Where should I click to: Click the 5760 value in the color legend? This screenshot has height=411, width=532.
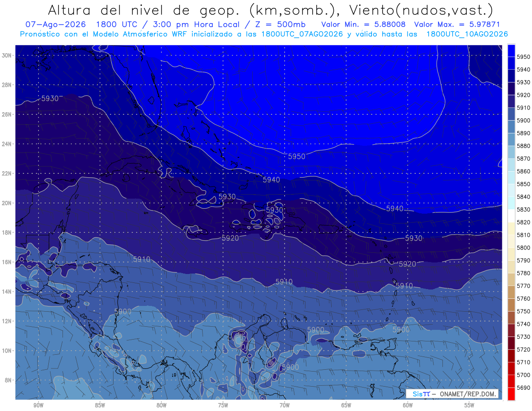(523, 298)
